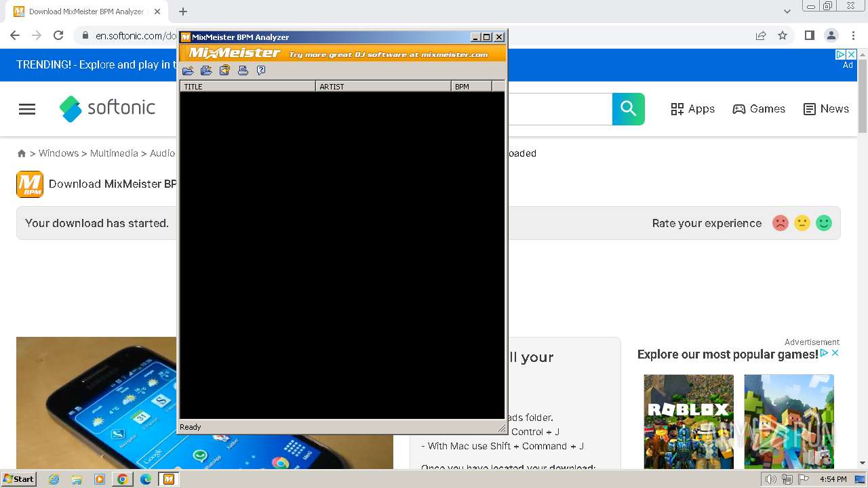Image resolution: width=868 pixels, height=488 pixels.
Task: Click the Softonic logo
Action: (107, 108)
